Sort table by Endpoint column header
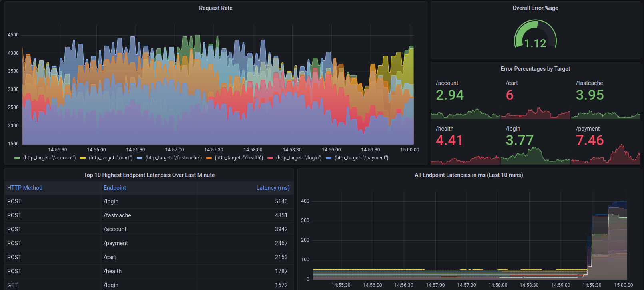This screenshot has height=290, width=644. click(115, 188)
